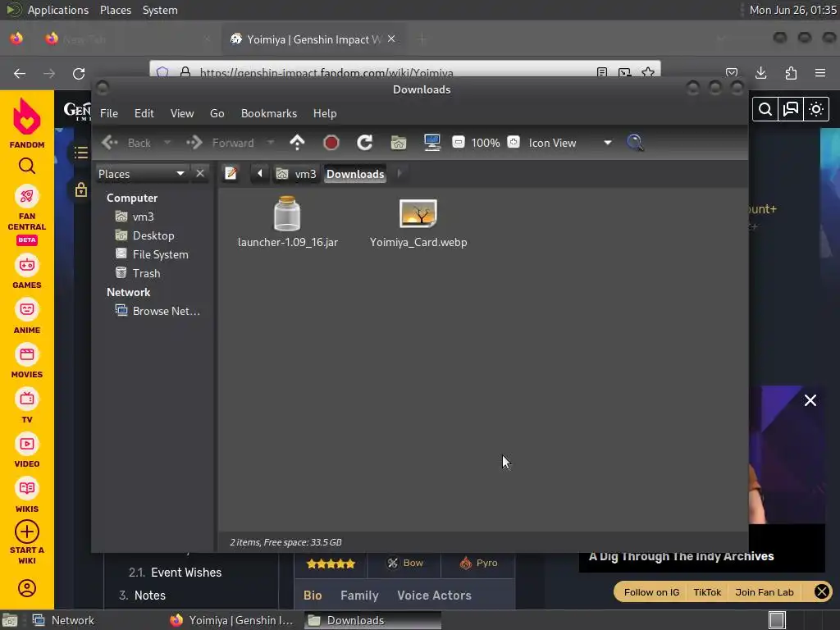
Task: Open vm3 in the Places sidebar
Action: pos(135,217)
